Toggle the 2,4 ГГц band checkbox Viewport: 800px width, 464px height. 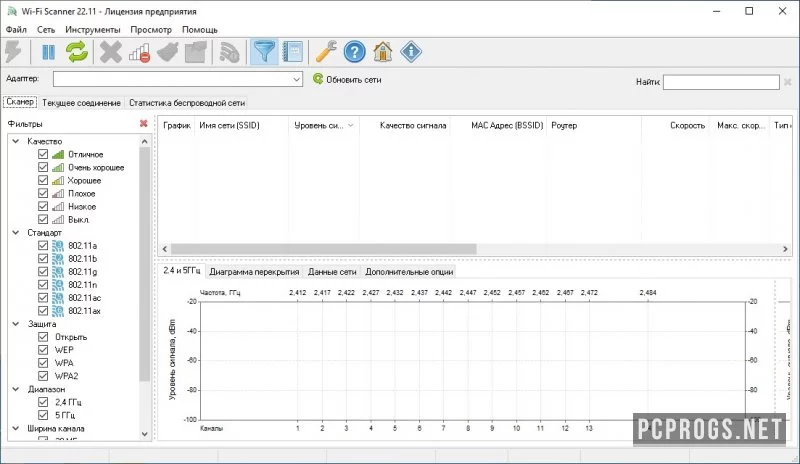43,402
